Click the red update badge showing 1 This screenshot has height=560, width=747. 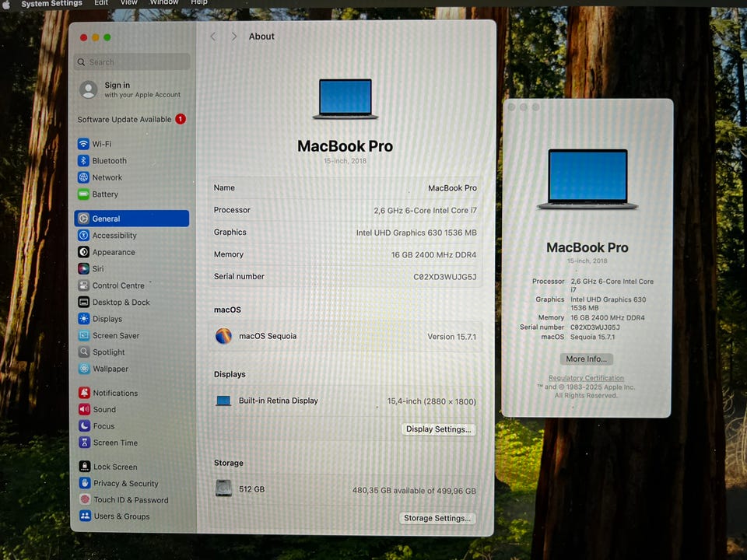point(181,119)
